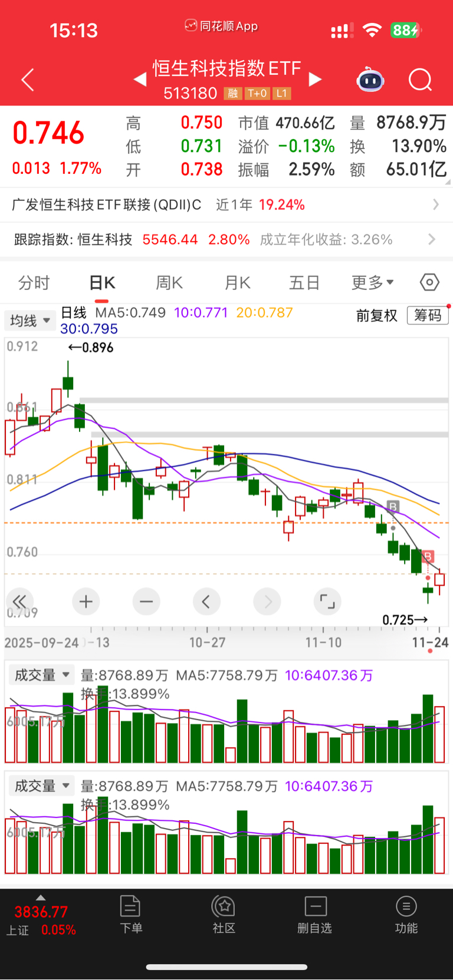Toggle 前复权 adjustment mode
This screenshot has width=453, height=980.
(x=377, y=316)
